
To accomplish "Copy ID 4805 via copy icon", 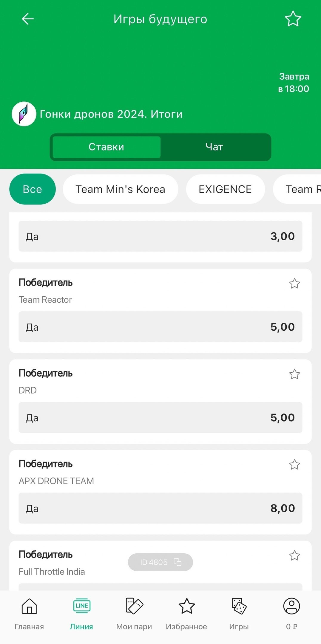I will pyautogui.click(x=178, y=562).
